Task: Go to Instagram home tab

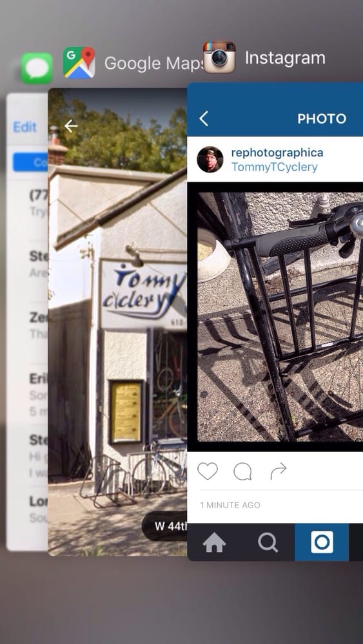Action: point(214,542)
